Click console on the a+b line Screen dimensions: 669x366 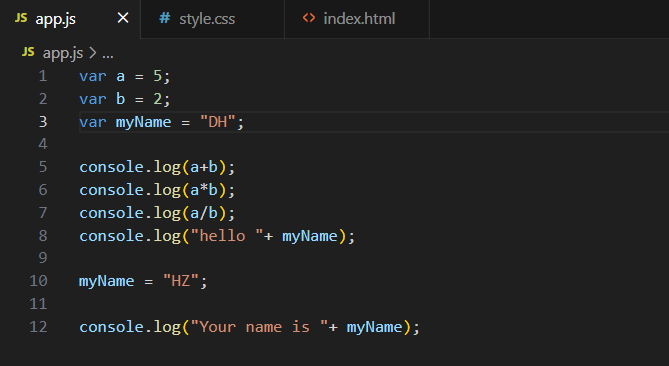111,167
